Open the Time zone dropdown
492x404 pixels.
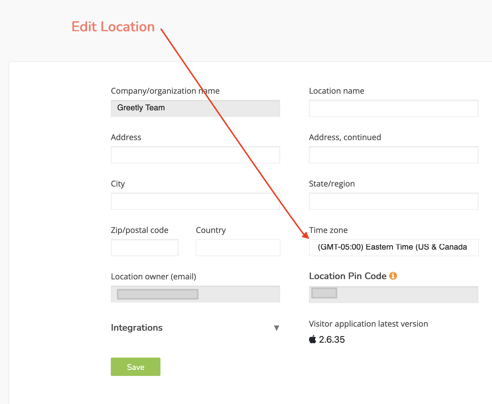coord(394,247)
